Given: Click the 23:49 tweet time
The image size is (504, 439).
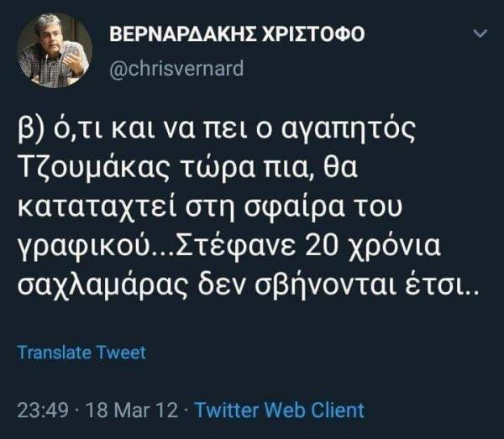Looking at the screenshot, I should [42, 410].
